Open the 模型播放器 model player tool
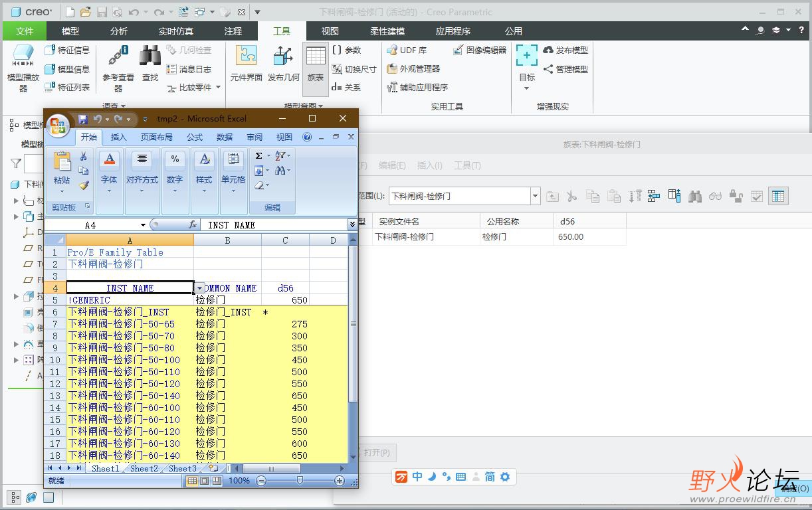Viewport: 812px width, 510px height. coord(23,68)
